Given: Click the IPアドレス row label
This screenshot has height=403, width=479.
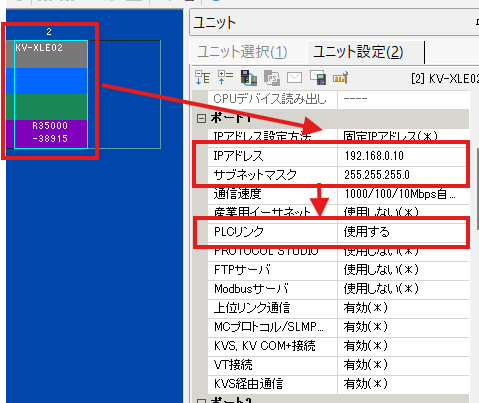Looking at the screenshot, I should [238, 156].
